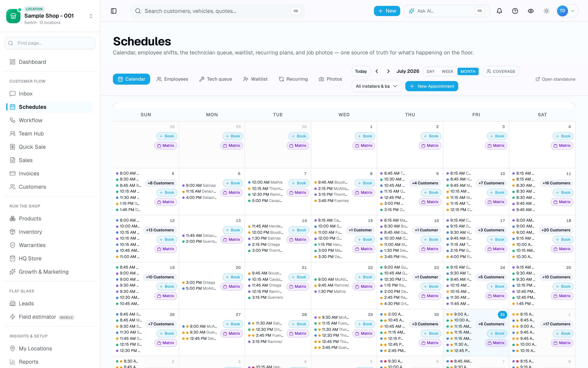Expand +20 Customers on July 18
This screenshot has height=368, width=588.
(x=556, y=230)
